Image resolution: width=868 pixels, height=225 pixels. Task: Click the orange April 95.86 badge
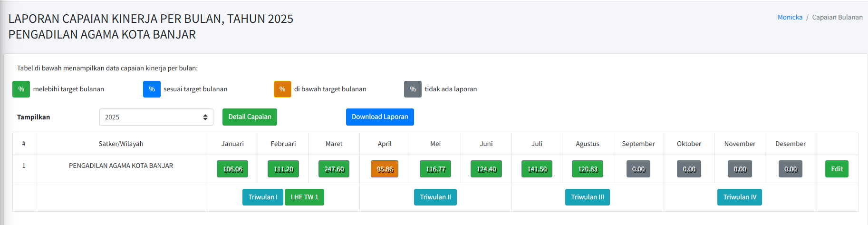(385, 169)
